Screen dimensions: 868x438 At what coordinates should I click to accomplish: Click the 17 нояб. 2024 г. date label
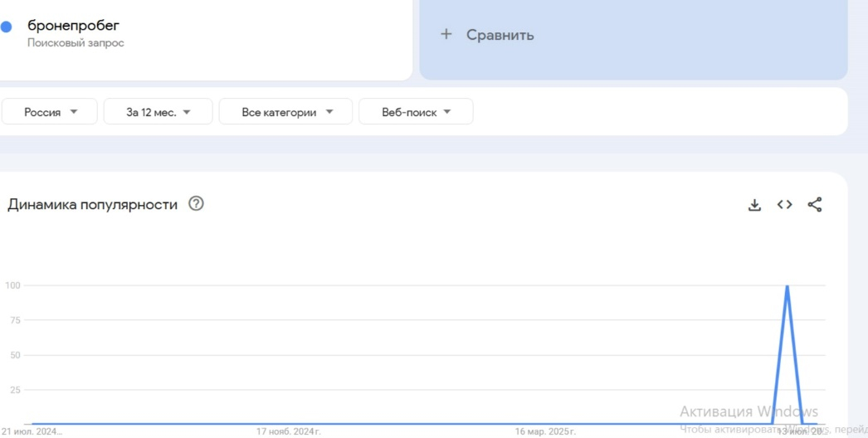288,431
